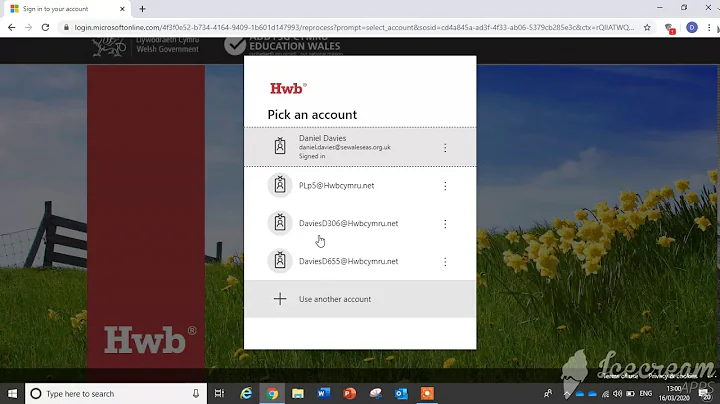Click the plus icon beside Use another account
720x404 pixels.
[280, 299]
